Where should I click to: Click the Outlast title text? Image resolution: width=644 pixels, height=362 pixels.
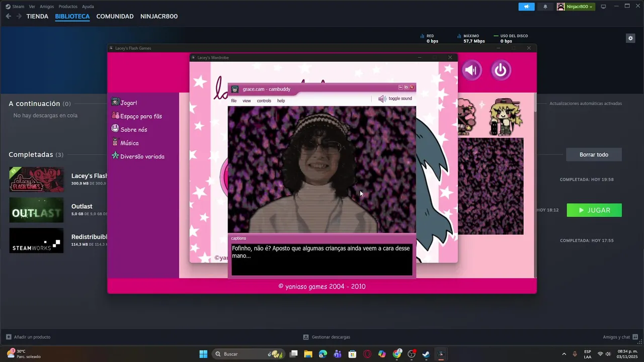(x=82, y=206)
